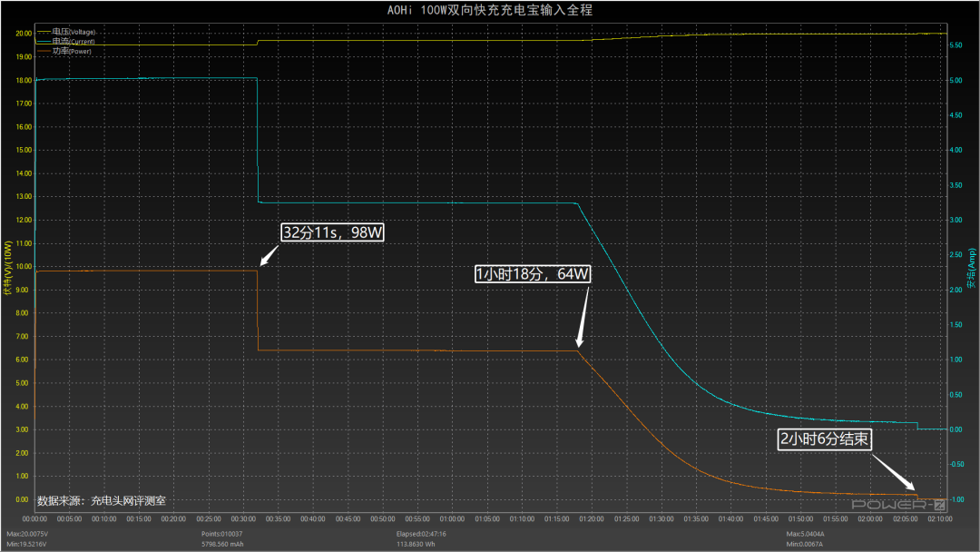Click the 01:45:00 time axis label
The image size is (980, 552).
766,519
